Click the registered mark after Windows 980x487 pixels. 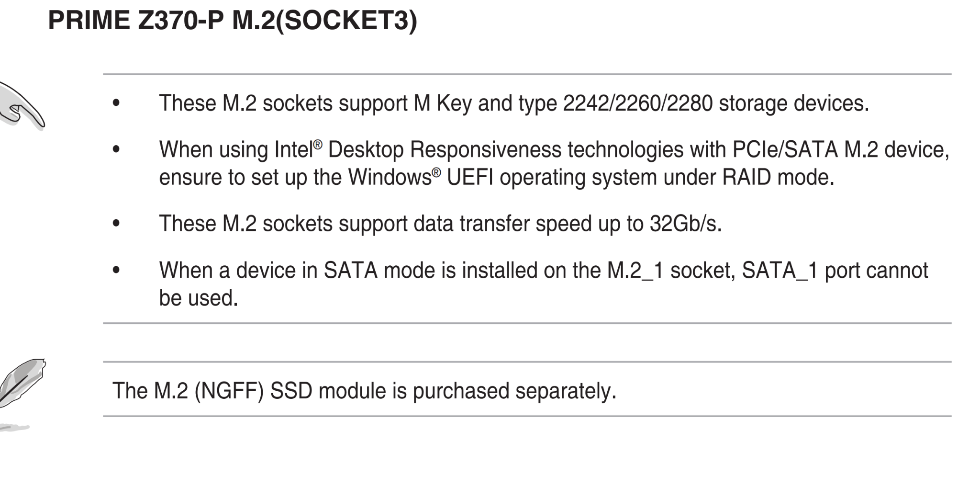coord(436,172)
